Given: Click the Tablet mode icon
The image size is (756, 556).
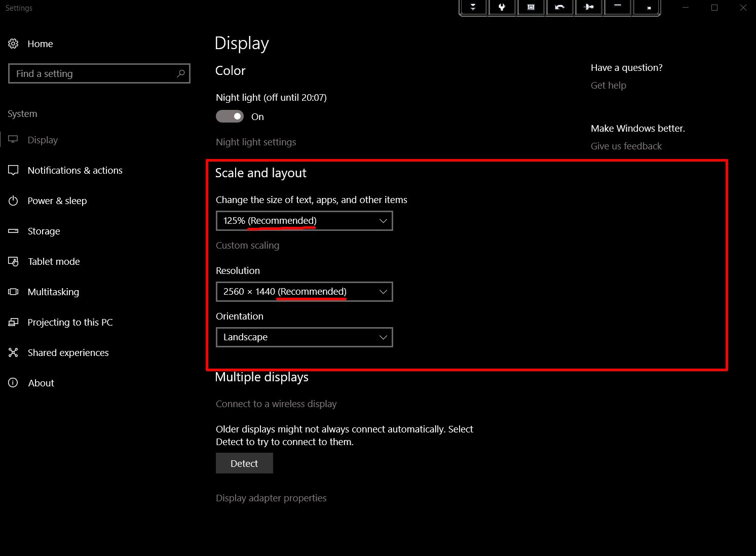Looking at the screenshot, I should 13,261.
